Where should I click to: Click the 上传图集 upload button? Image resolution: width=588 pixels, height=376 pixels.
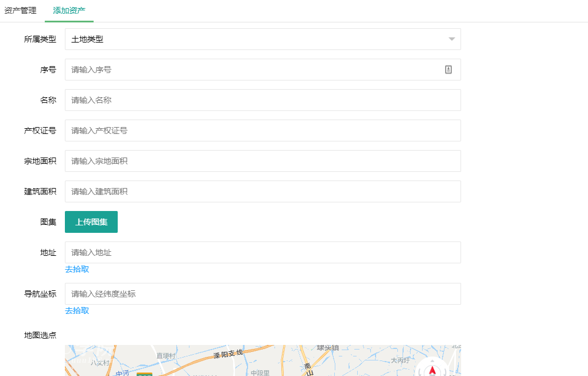(91, 221)
